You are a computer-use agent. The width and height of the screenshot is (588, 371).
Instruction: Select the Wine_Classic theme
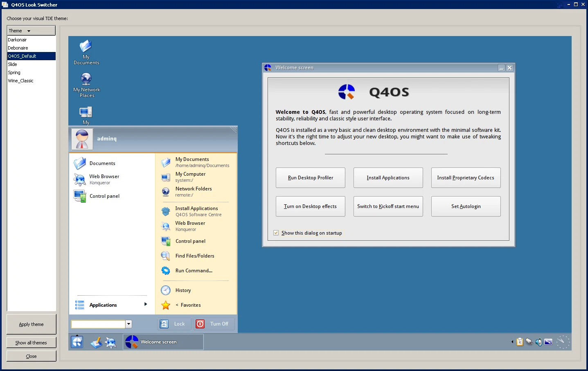pyautogui.click(x=31, y=81)
